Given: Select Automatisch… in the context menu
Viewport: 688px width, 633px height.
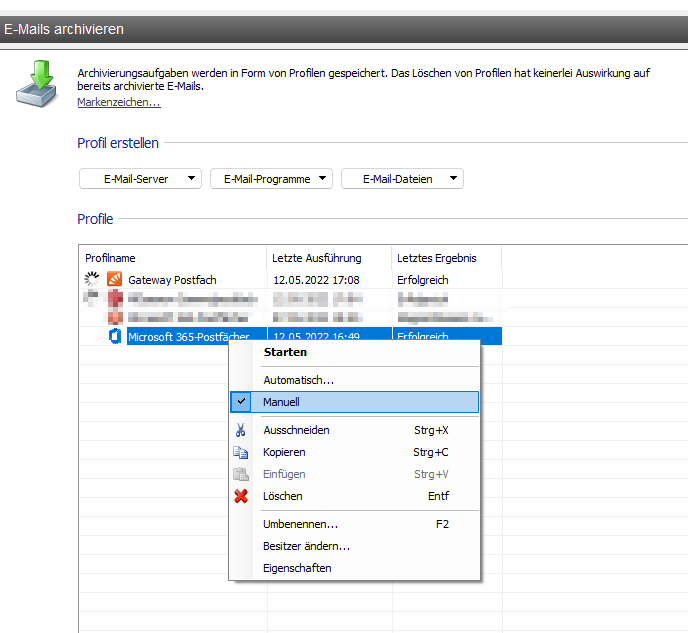Looking at the screenshot, I should coord(298,380).
